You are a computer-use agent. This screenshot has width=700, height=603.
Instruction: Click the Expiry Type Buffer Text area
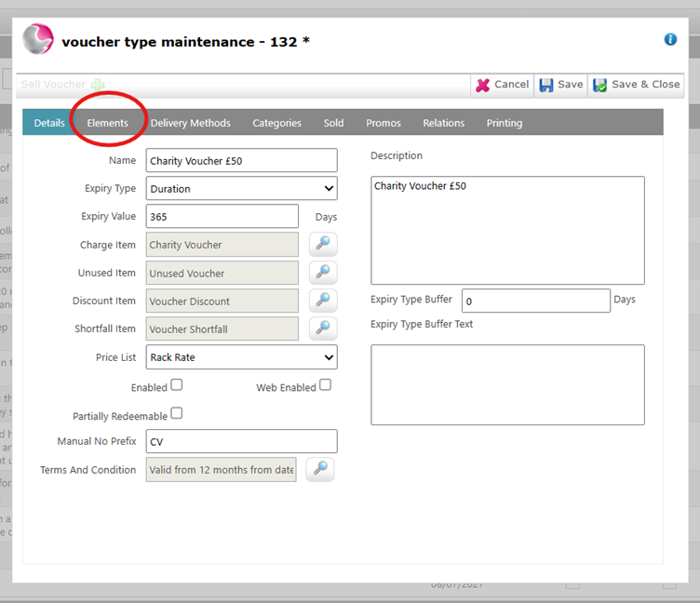507,384
